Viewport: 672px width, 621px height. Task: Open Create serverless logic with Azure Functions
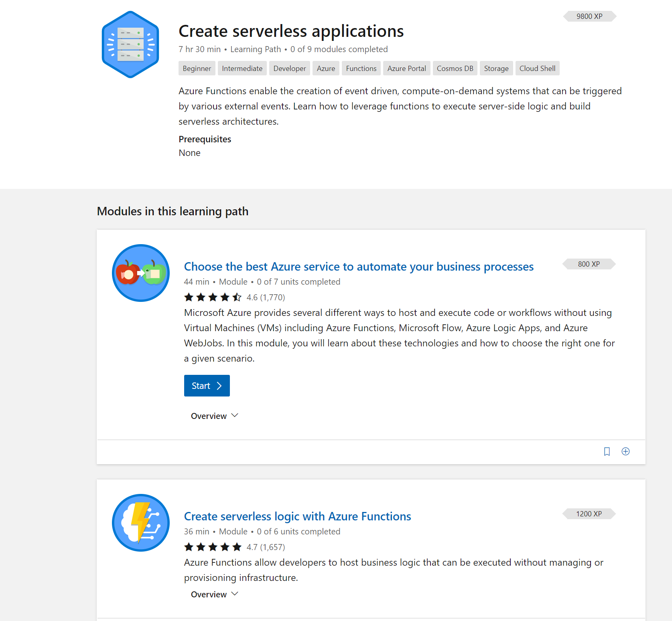(297, 516)
